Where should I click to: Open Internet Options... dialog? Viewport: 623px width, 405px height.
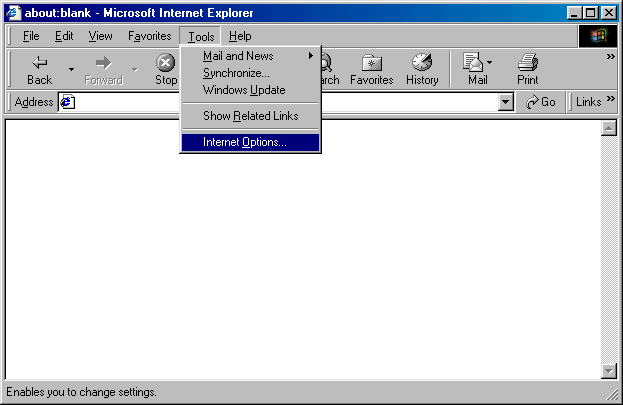tap(250, 142)
